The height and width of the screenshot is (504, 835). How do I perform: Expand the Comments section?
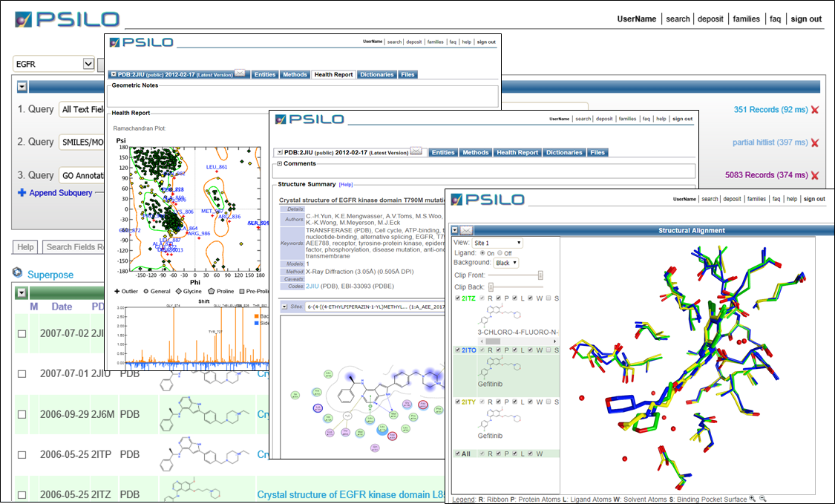281,165
